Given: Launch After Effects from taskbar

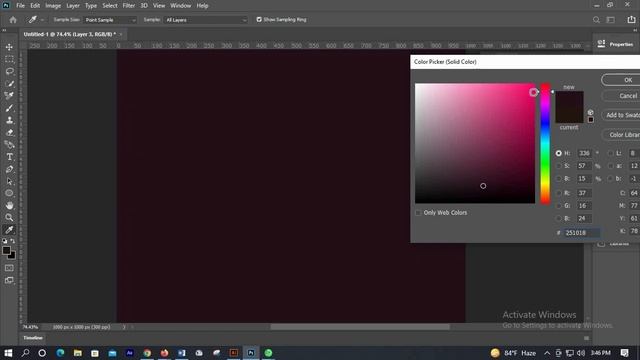Looking at the screenshot, I should point(130,353).
